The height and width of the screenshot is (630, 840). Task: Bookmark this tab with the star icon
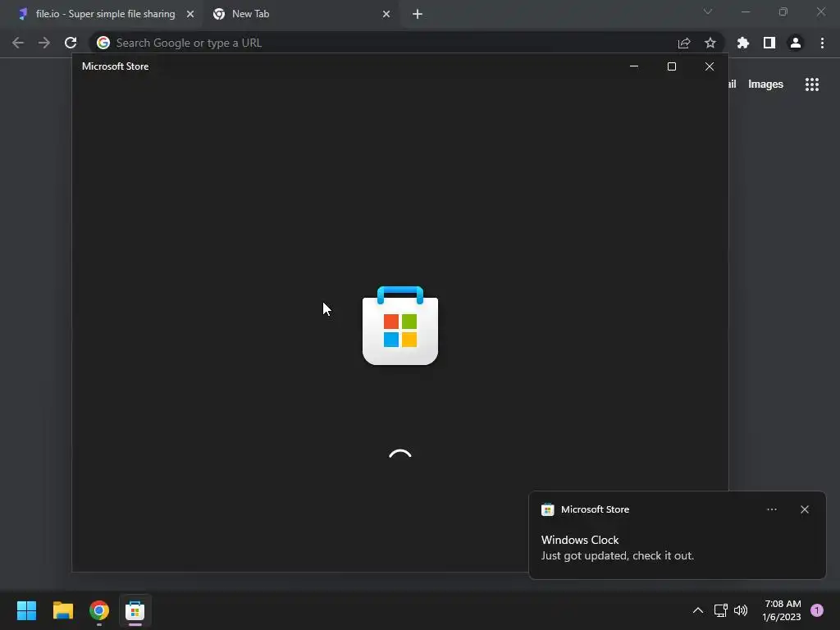[710, 43]
